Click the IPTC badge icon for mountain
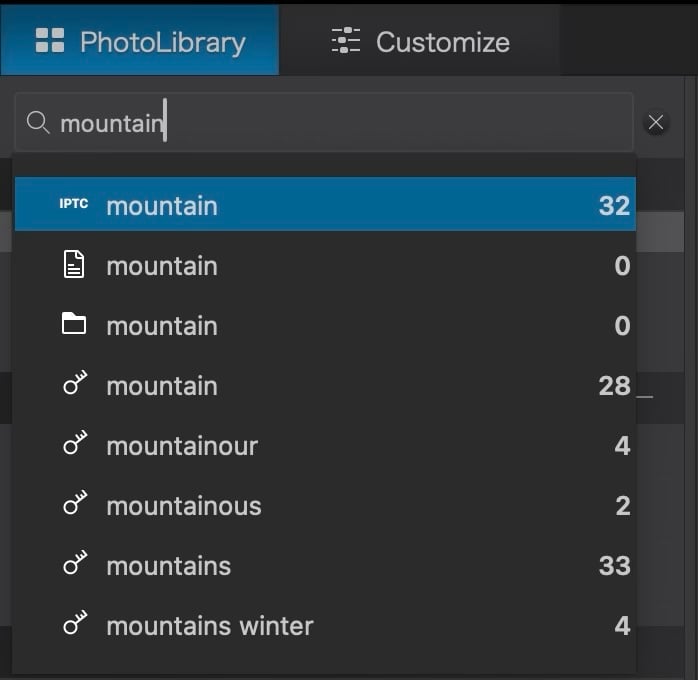 (x=73, y=205)
